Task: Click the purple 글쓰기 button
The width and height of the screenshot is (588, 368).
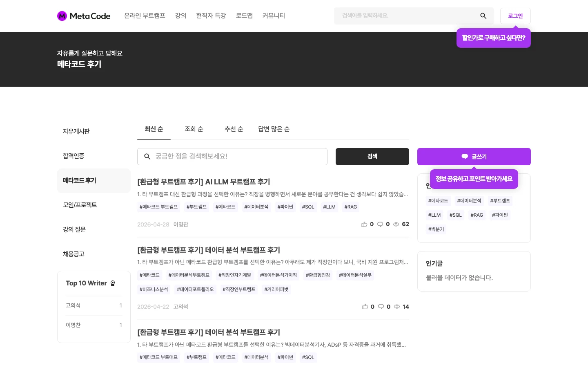Action: [x=474, y=157]
